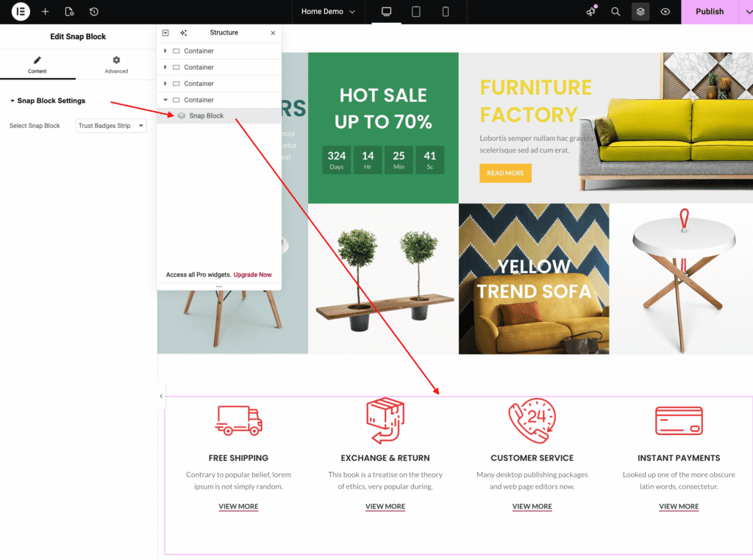Toggle preview with the eye icon

(x=665, y=12)
